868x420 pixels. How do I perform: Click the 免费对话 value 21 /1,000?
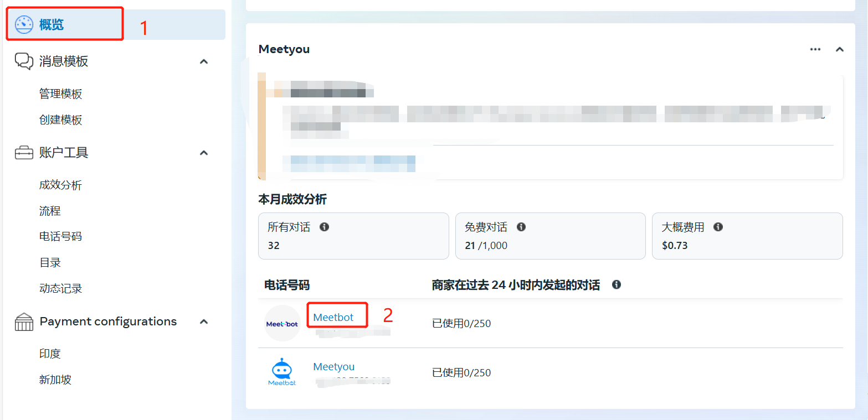tap(486, 245)
